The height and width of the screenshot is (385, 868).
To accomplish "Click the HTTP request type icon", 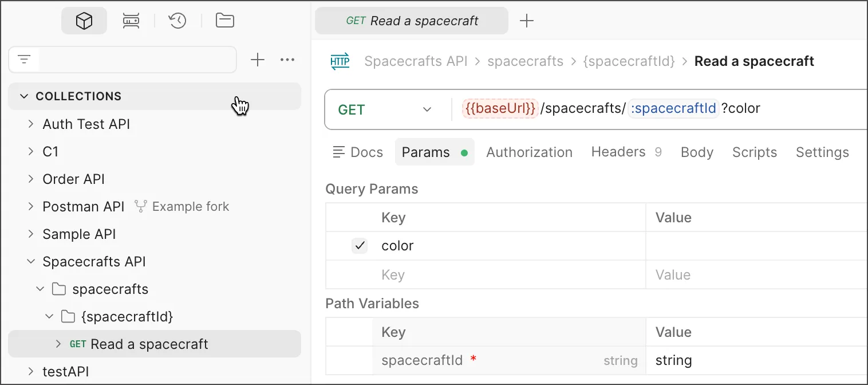I will (x=340, y=61).
